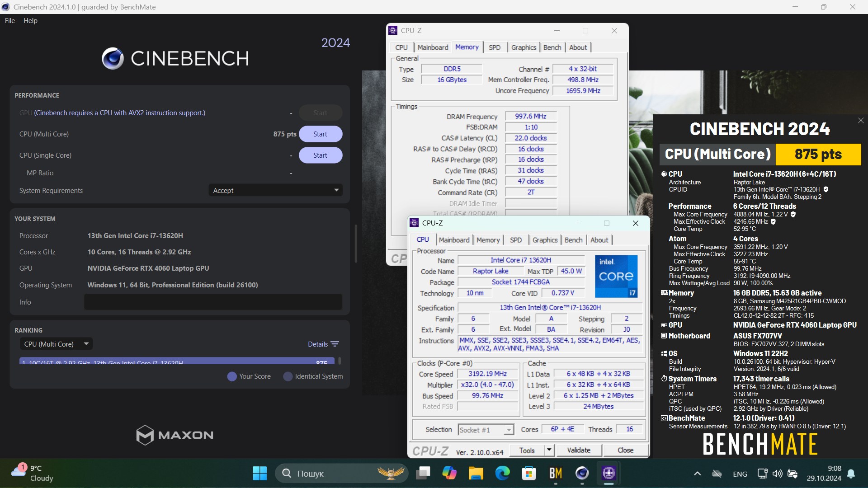Open Copilot from the taskbar
Image resolution: width=868 pixels, height=488 pixels.
tap(449, 474)
